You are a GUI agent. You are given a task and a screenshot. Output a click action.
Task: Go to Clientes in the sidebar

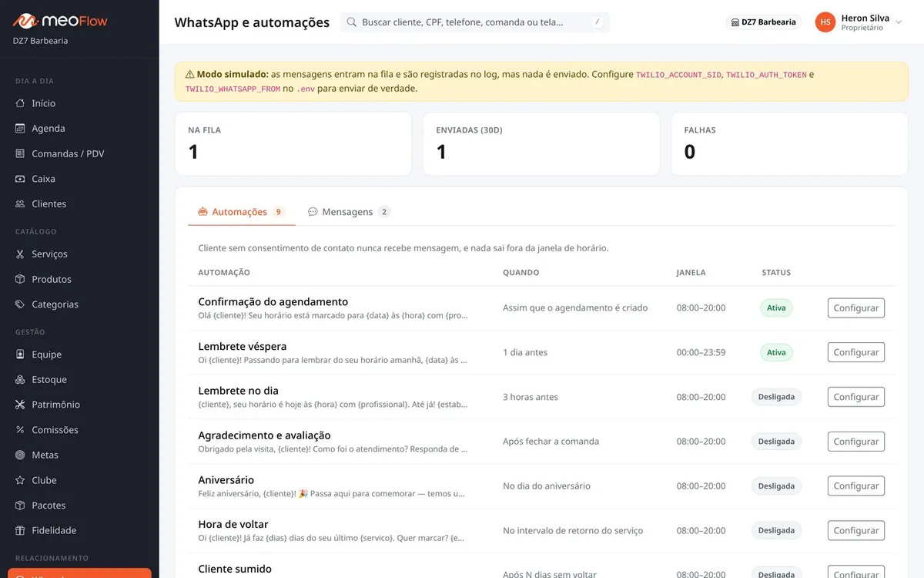(79, 204)
